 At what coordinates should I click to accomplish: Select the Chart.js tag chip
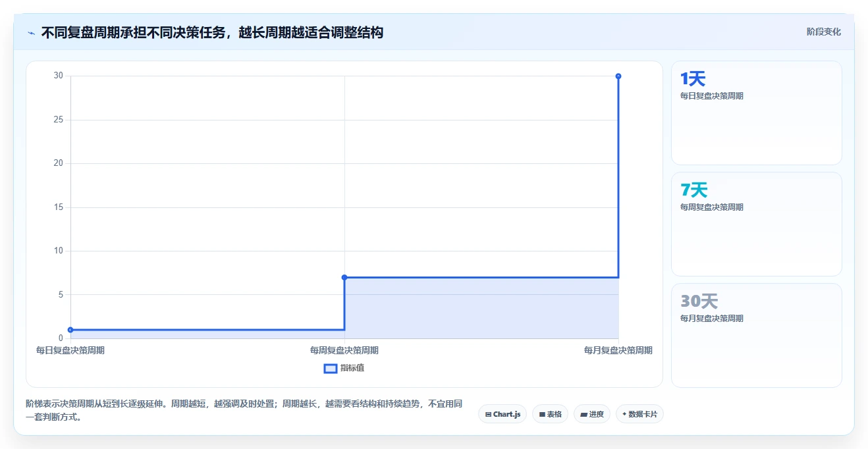coord(502,414)
